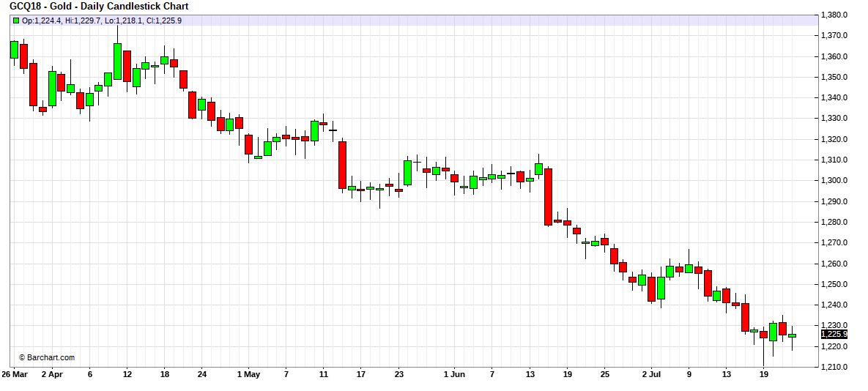Click the 1,240.0 price axis label
This screenshot has width=868, height=391.
tap(835, 305)
